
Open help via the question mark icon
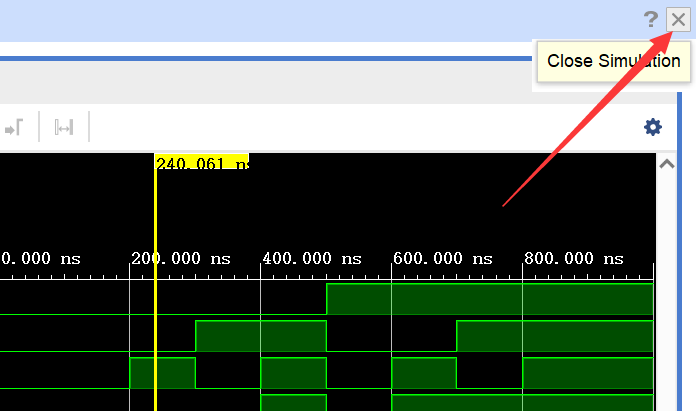pos(651,20)
